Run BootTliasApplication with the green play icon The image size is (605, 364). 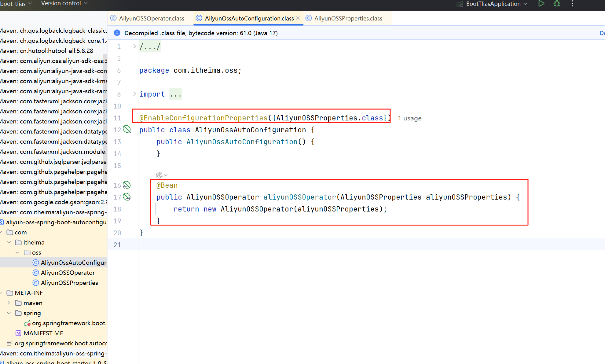pyautogui.click(x=541, y=4)
